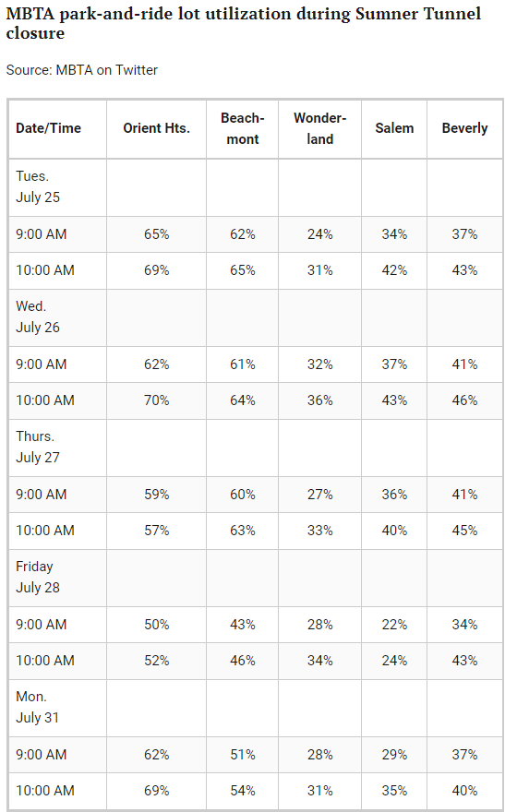Select the Tues. July 25 row label
This screenshot has width=505, height=812.
pos(38,187)
